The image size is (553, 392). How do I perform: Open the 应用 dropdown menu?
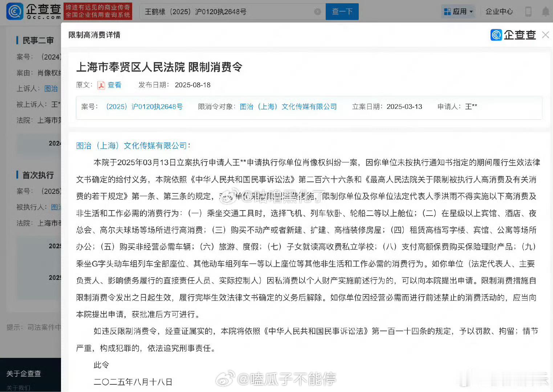459,12
